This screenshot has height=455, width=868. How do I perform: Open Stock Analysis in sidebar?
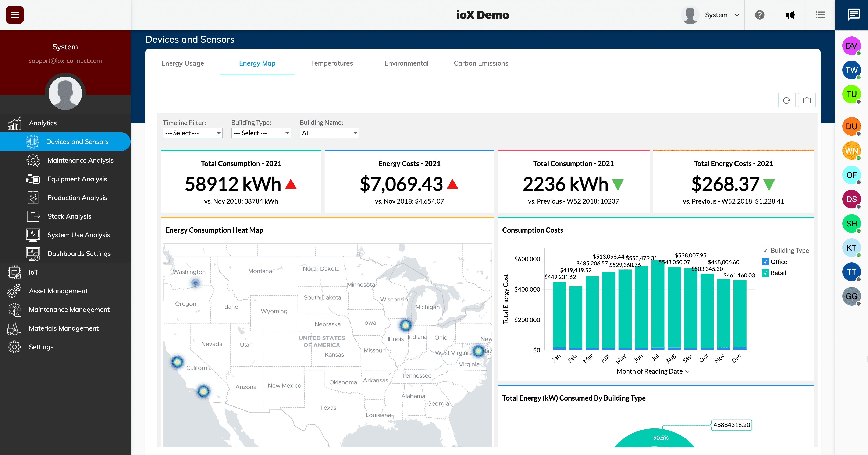[x=69, y=216]
